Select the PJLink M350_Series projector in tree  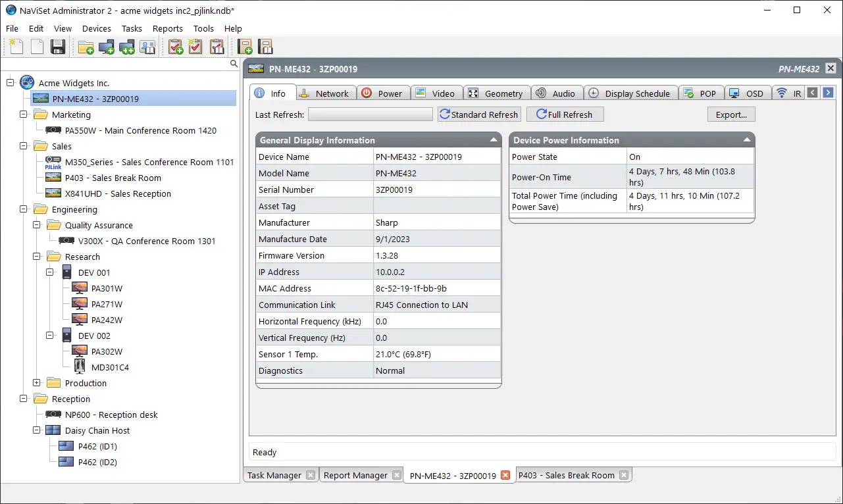point(149,162)
